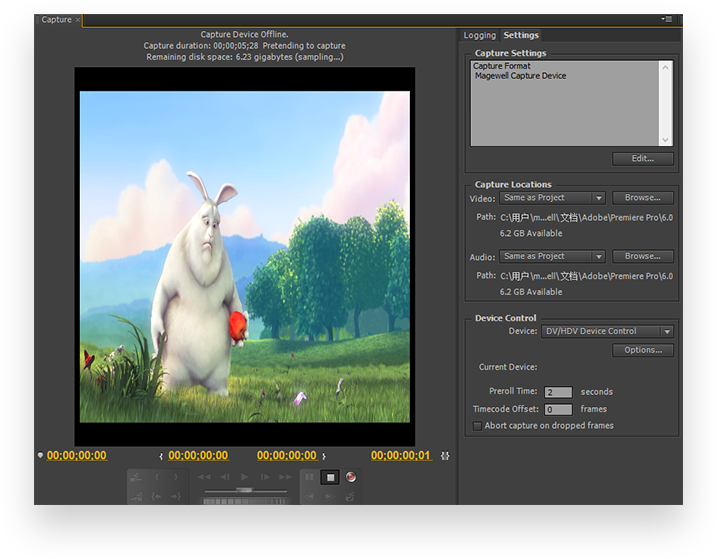
Task: Select the Capture panel tab
Action: tap(56, 20)
